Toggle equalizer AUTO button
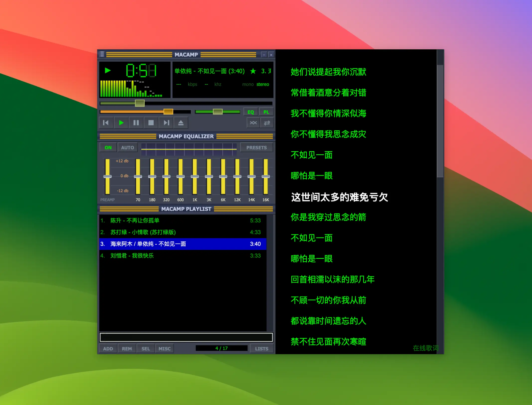Image resolution: width=532 pixels, height=405 pixels. tap(127, 147)
